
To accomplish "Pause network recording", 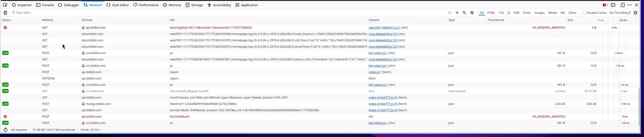I will point(450,13).
